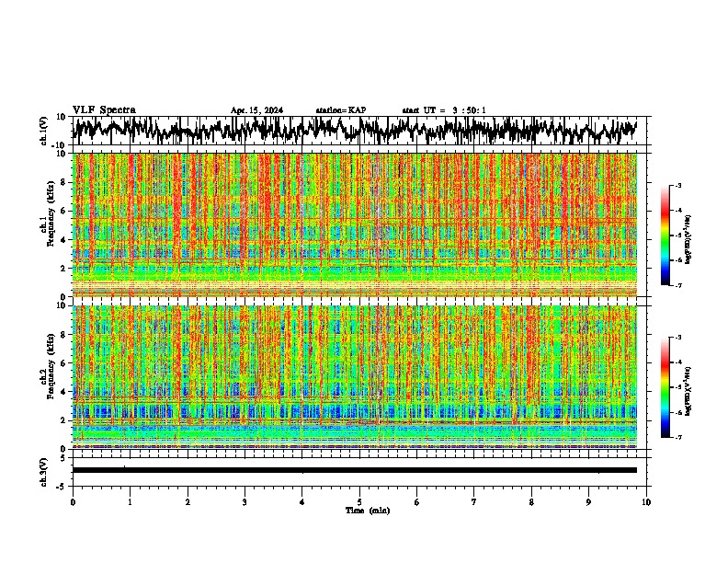This screenshot has width=728, height=563.
Task: Click the ch.2 spectrogram plot
Action: tap(354, 377)
